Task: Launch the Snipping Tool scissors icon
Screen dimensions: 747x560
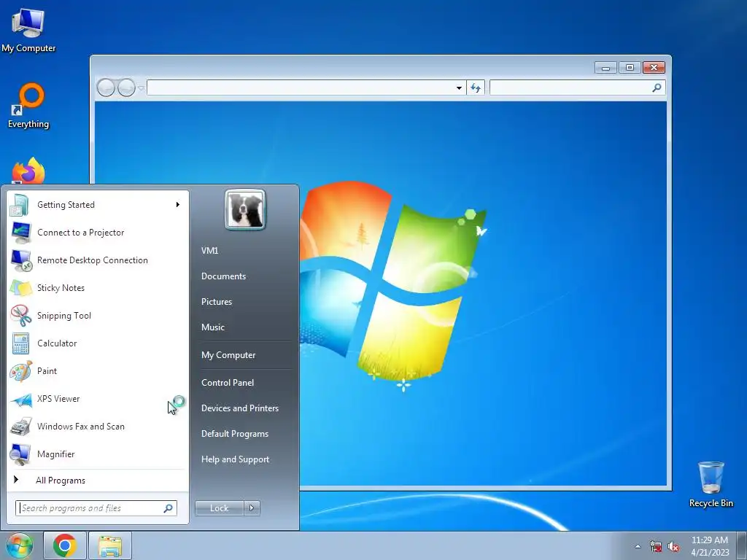Action: (20, 315)
